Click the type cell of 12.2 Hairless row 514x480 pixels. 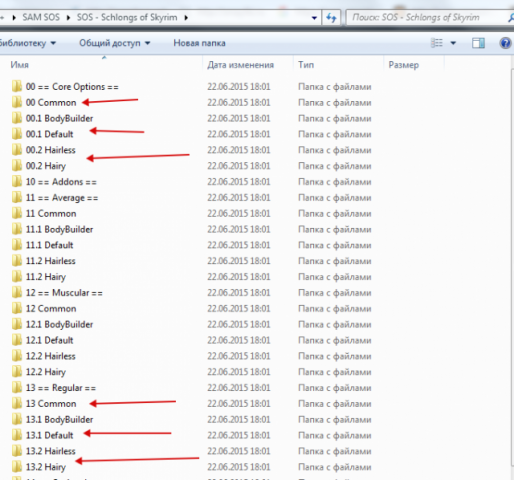point(335,356)
